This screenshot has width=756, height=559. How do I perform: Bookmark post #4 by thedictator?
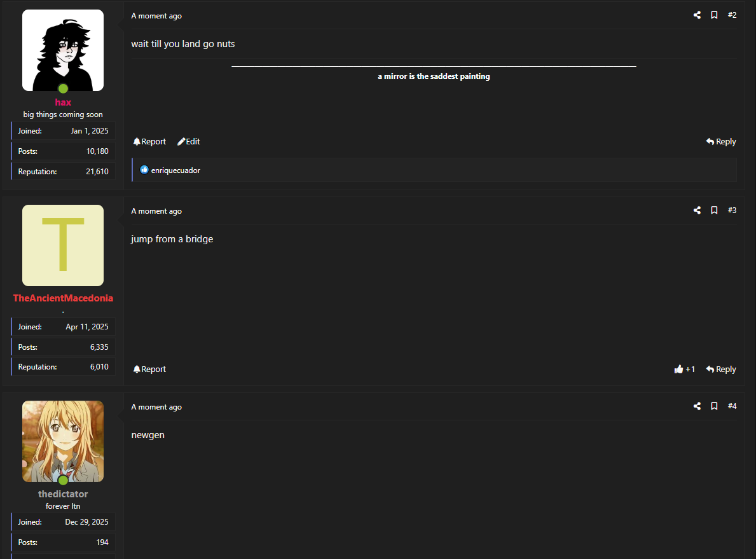click(714, 406)
